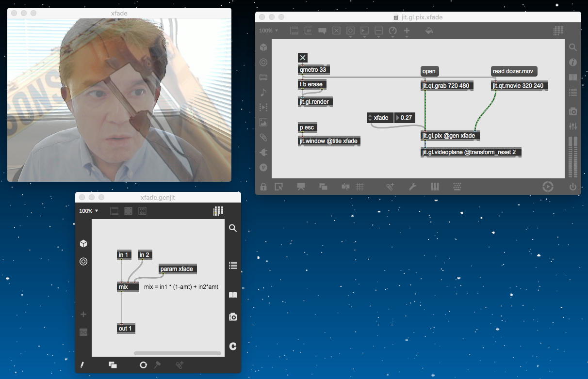Open the paperclip snippets icon in main patcher sidebar
This screenshot has width=588, height=379.
263,138
